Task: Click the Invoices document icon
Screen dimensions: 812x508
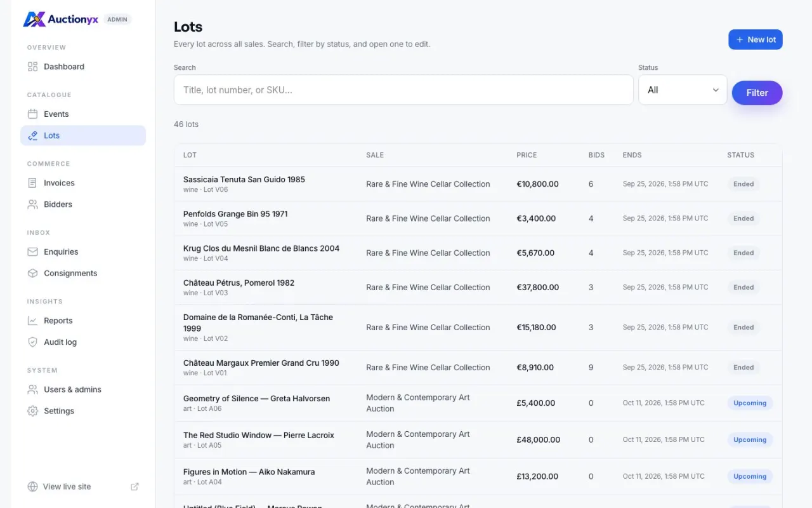Action: pyautogui.click(x=33, y=183)
